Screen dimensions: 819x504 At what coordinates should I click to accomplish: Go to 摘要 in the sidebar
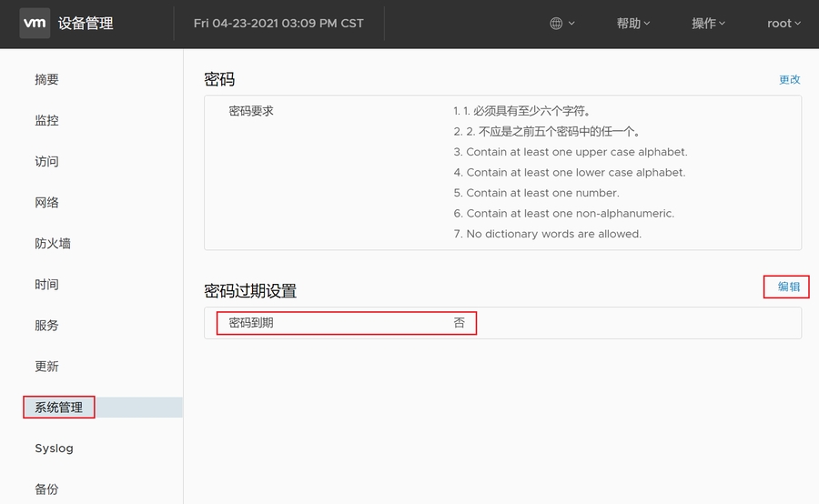(47, 80)
